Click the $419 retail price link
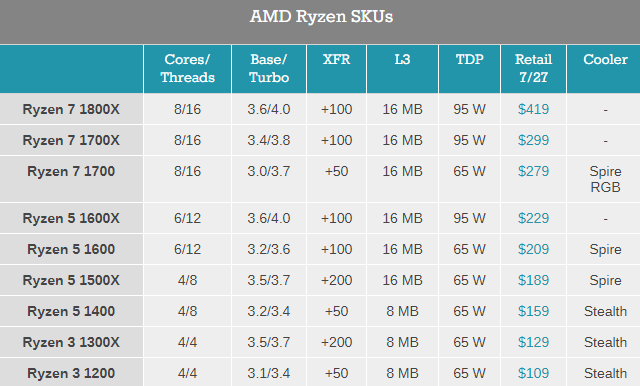Image resolution: width=640 pixels, height=386 pixels. (533, 109)
